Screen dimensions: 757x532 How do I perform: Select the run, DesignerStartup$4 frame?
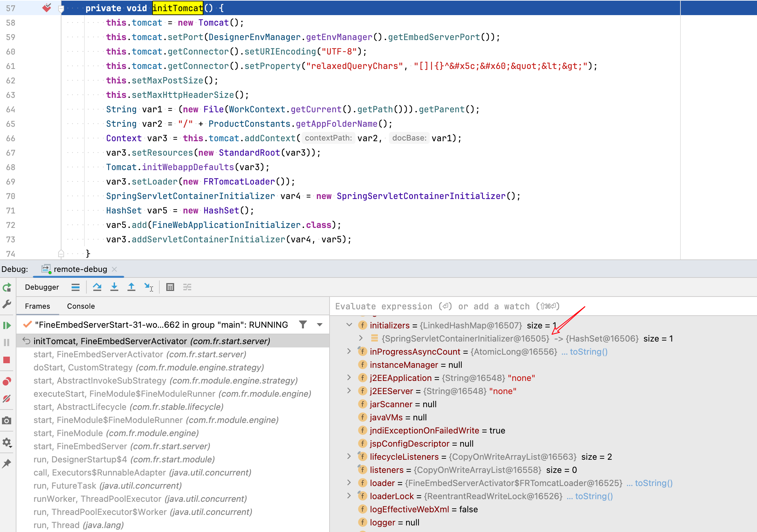[x=173, y=459]
